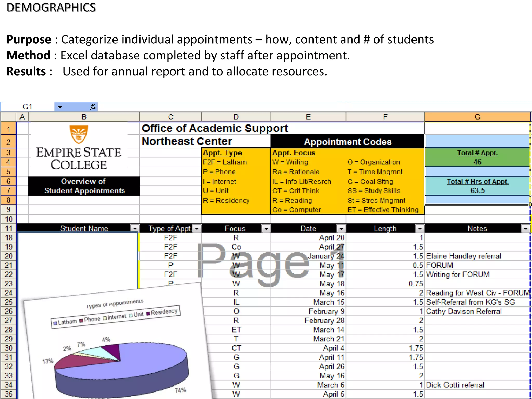Select column A header
This screenshot has height=399, width=532.
click(22, 117)
